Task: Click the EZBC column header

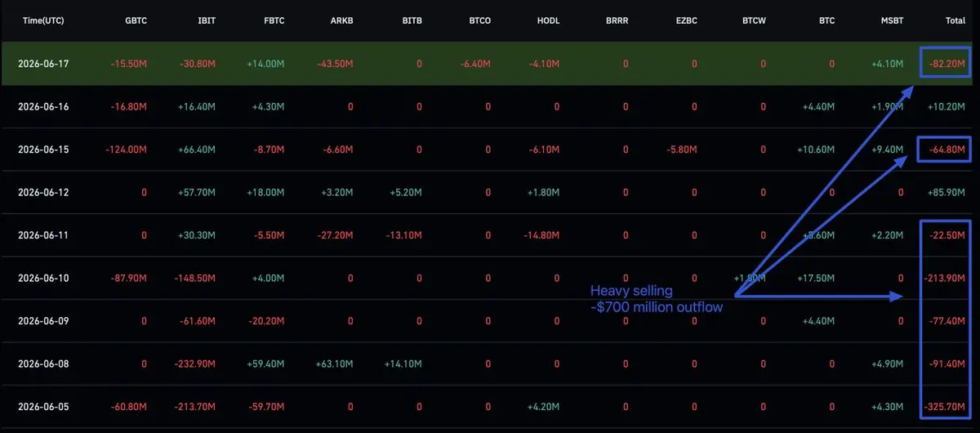Action: (x=685, y=20)
